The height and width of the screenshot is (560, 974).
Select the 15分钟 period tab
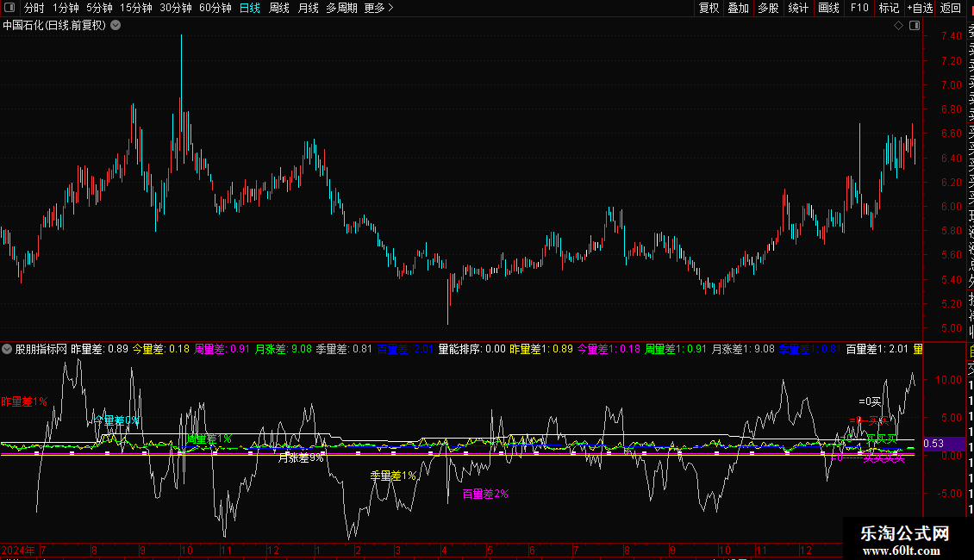[x=136, y=8]
